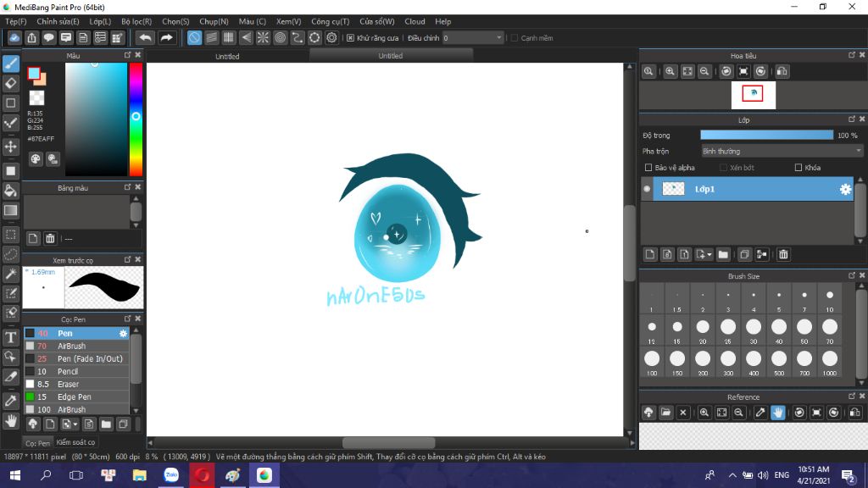Activate the Hand tool in Reference panel
The width and height of the screenshot is (868, 488).
[x=778, y=413]
